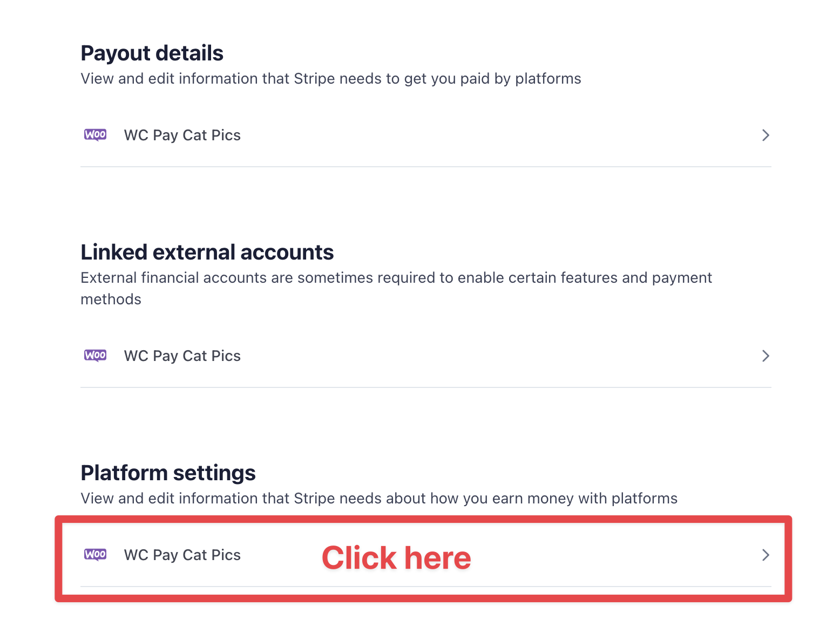
Task: Click the divider line below the Linked external accounts row
Action: [425, 387]
